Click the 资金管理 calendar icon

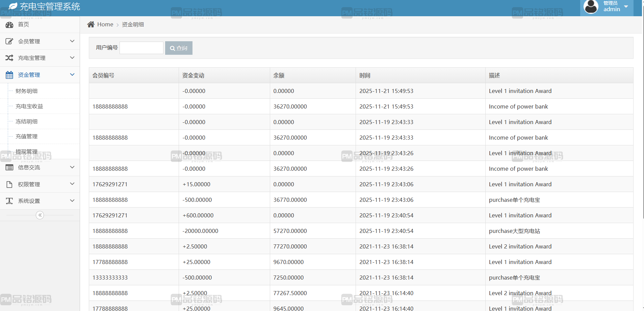(9, 75)
